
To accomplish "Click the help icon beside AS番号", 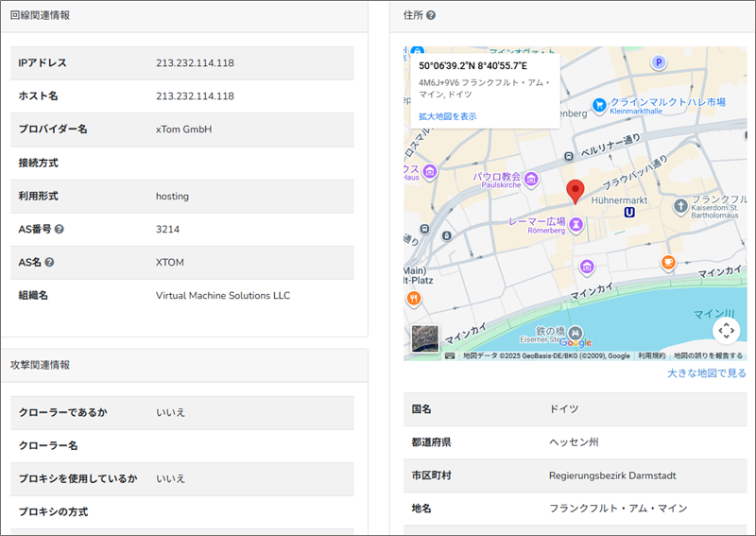I will point(60,229).
